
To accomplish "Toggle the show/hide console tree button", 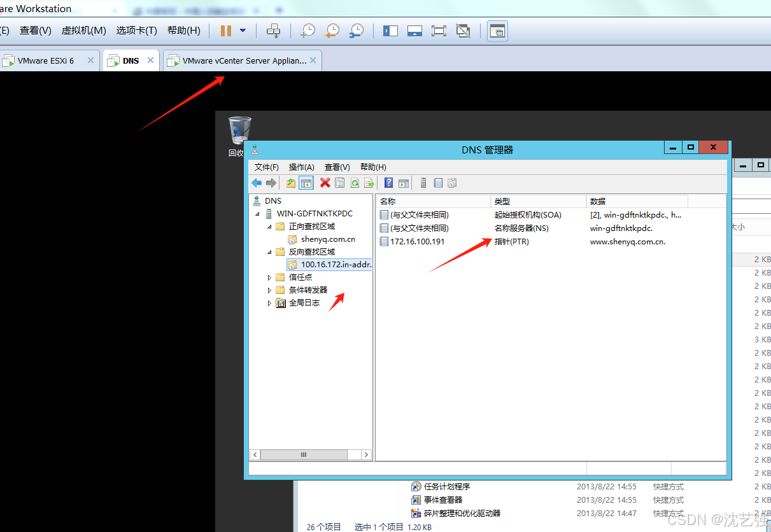I will (x=306, y=183).
